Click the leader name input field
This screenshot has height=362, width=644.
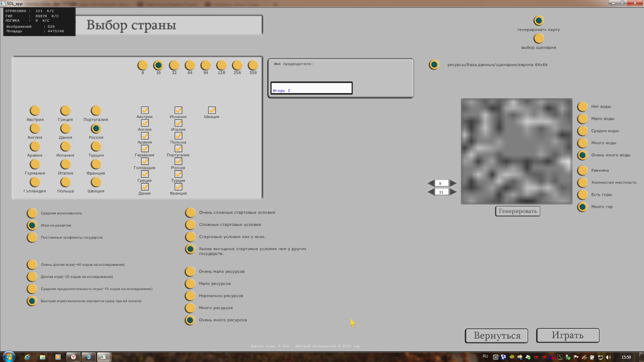point(311,88)
